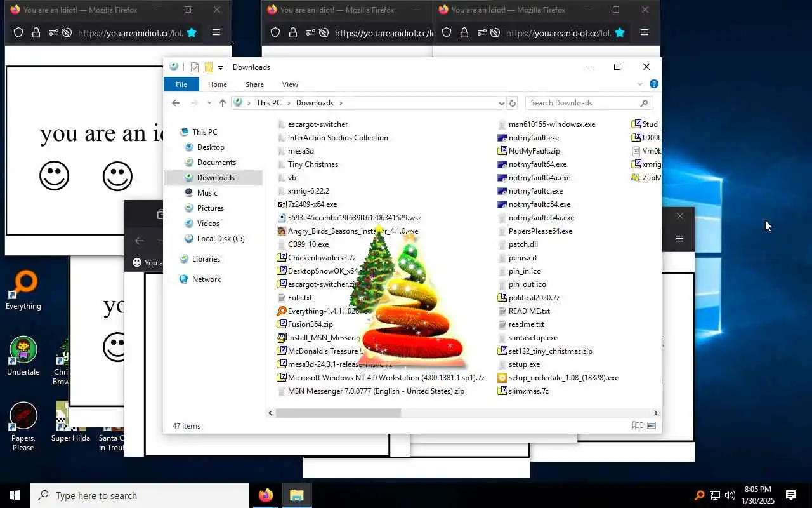Switch to the View ribbon tab
812x508 pixels.
click(x=290, y=84)
